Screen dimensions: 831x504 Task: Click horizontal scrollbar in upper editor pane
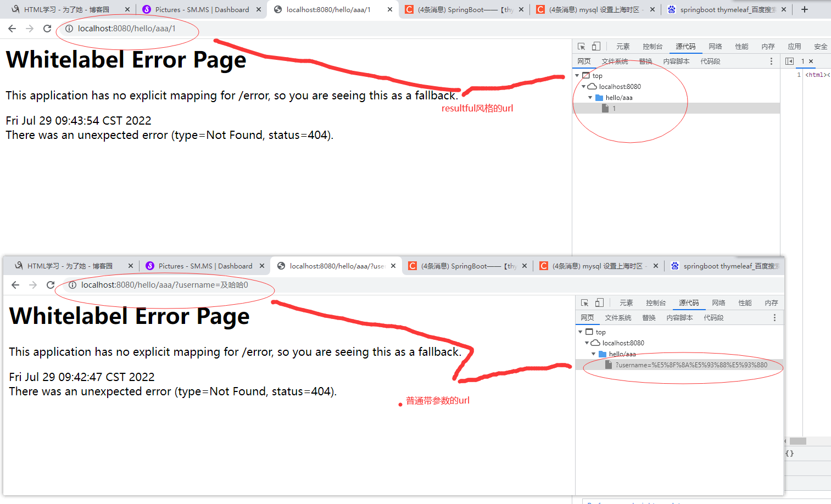click(x=798, y=441)
